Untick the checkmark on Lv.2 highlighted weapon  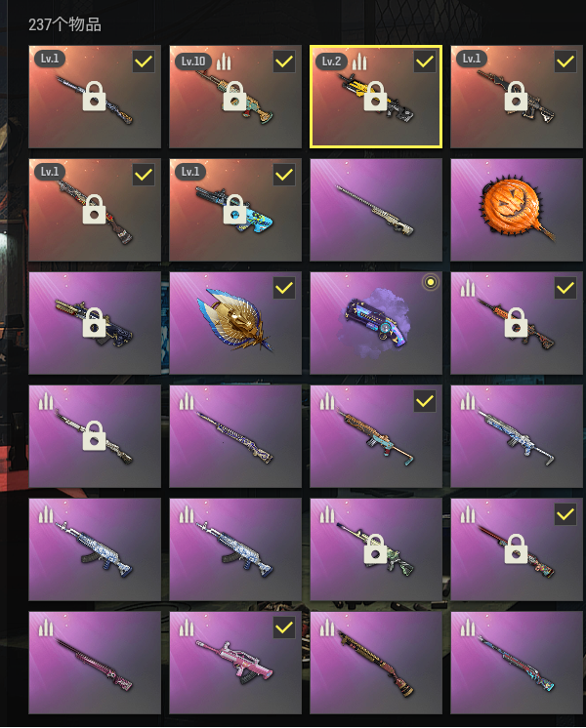pos(425,61)
